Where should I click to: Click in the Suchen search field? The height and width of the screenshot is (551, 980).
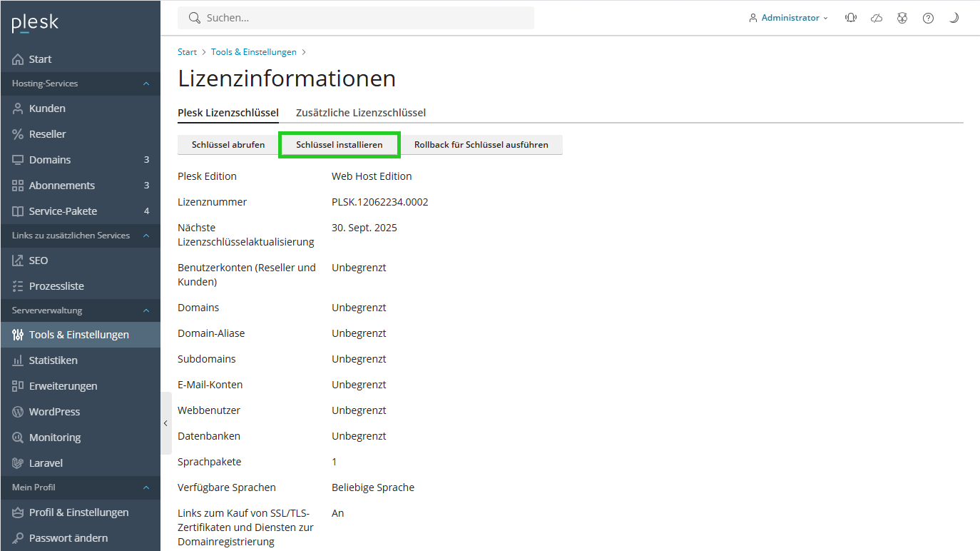click(x=356, y=18)
